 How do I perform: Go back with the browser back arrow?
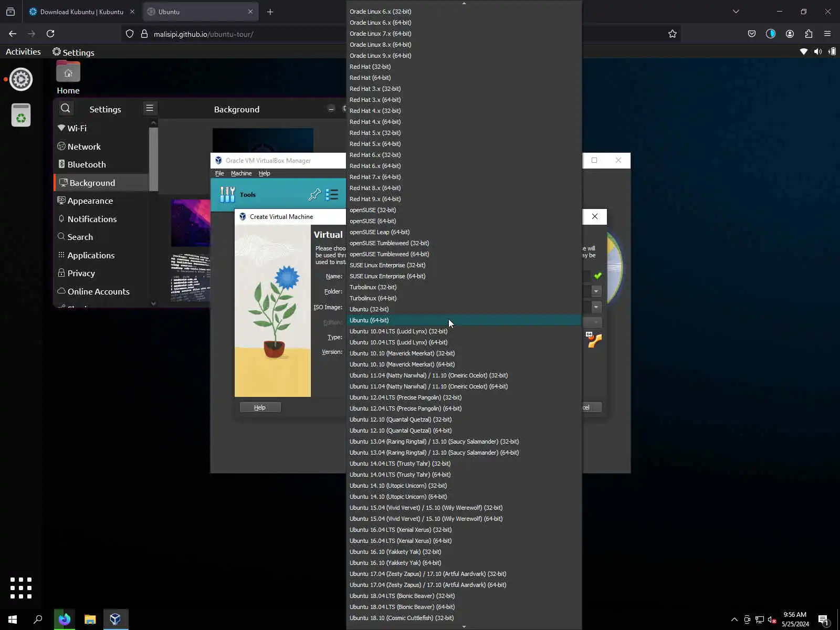[x=13, y=34]
